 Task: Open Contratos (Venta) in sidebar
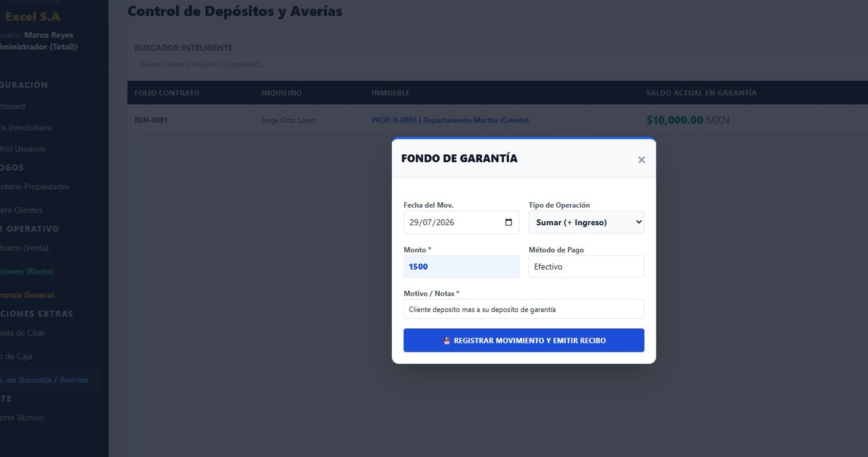tap(24, 248)
